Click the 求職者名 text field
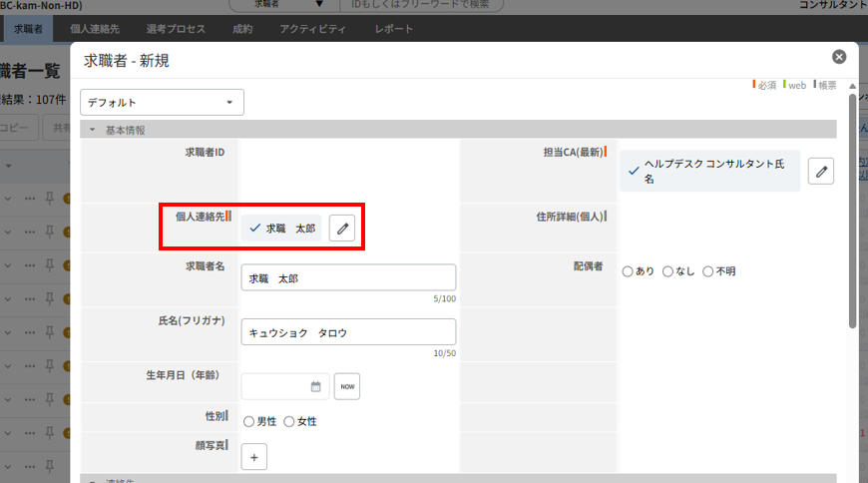The width and height of the screenshot is (868, 483). [348, 278]
